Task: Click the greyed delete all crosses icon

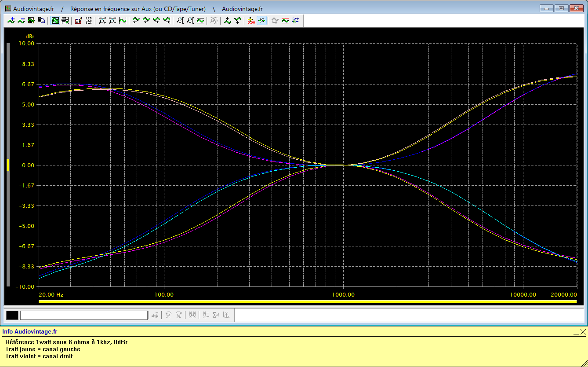Action: (x=192, y=315)
